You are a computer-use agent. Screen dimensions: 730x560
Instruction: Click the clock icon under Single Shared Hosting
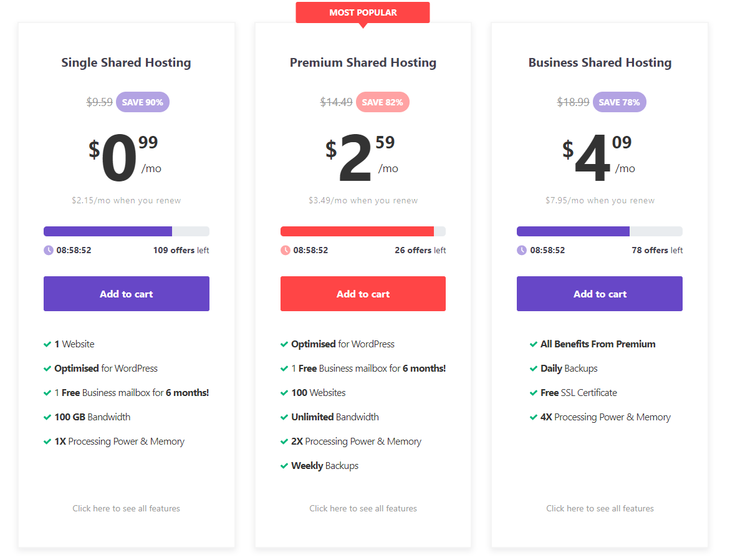pyautogui.click(x=49, y=250)
